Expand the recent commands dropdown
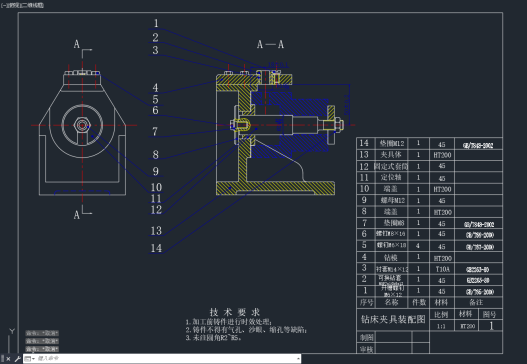 pyautogui.click(x=30, y=359)
